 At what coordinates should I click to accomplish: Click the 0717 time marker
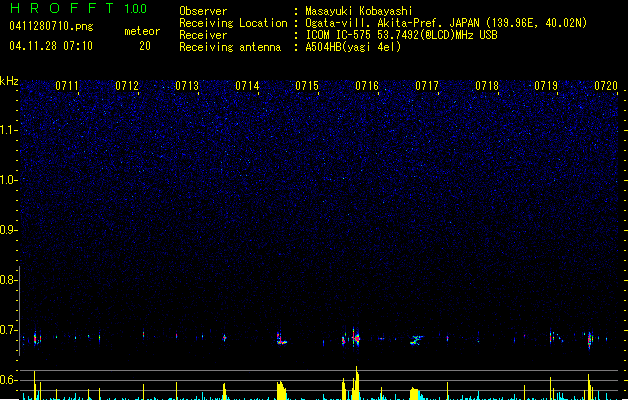(427, 86)
